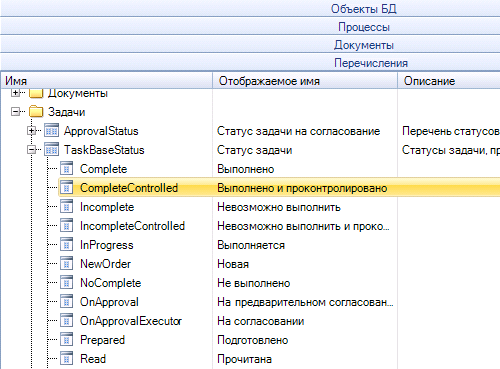Select the Complete item icon
The height and width of the screenshot is (369, 500).
(x=67, y=169)
